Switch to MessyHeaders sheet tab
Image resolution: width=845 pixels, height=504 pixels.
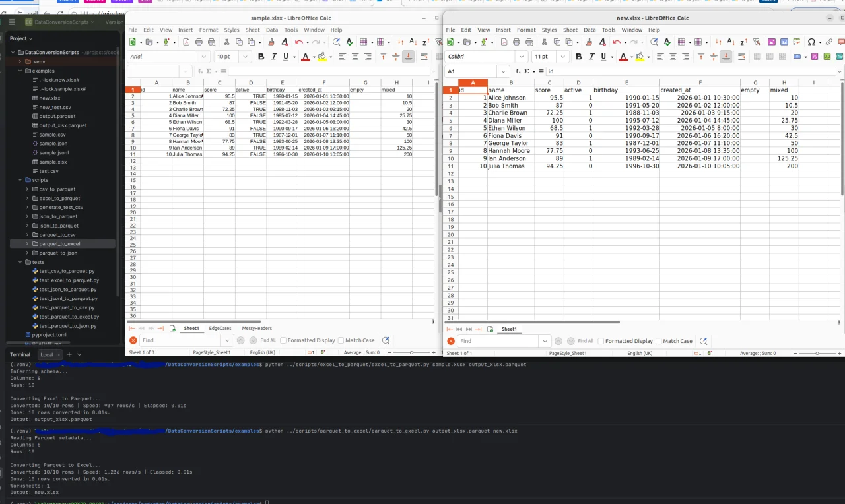pos(257,328)
